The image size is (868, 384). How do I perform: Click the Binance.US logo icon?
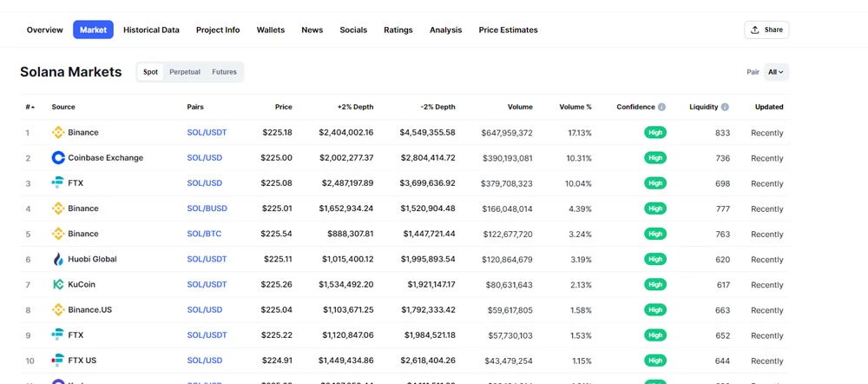point(58,310)
